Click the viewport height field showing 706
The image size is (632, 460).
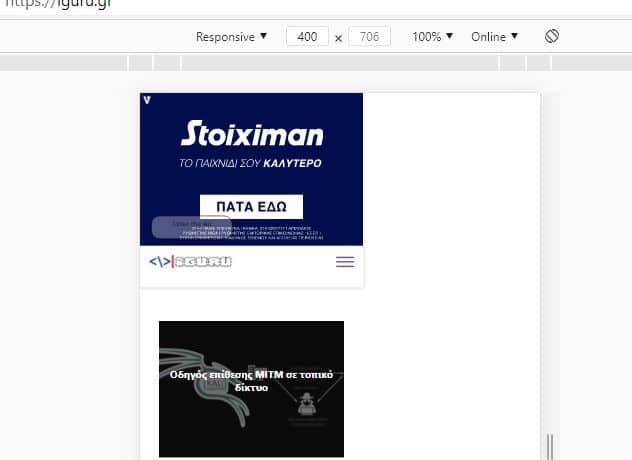tap(369, 37)
